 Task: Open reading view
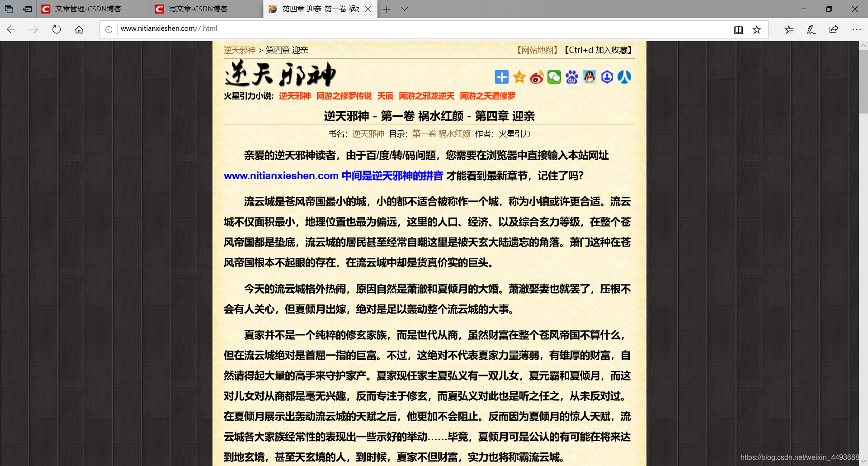tap(738, 29)
